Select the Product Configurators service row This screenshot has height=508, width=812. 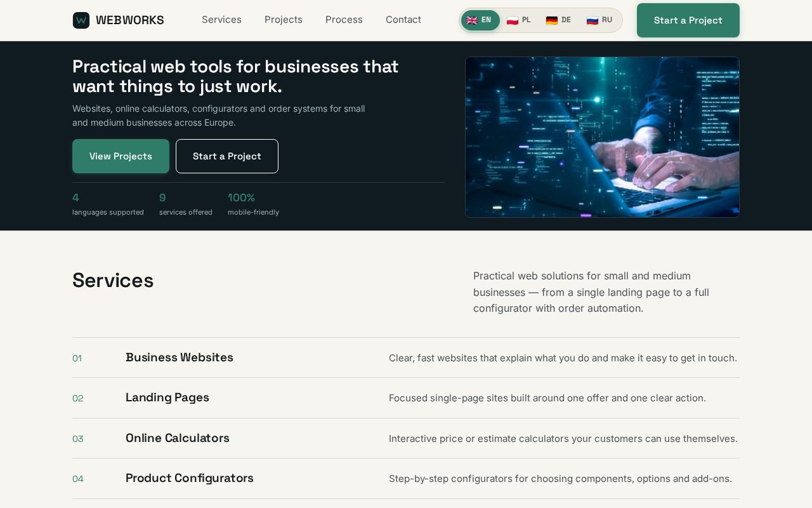[x=406, y=479]
